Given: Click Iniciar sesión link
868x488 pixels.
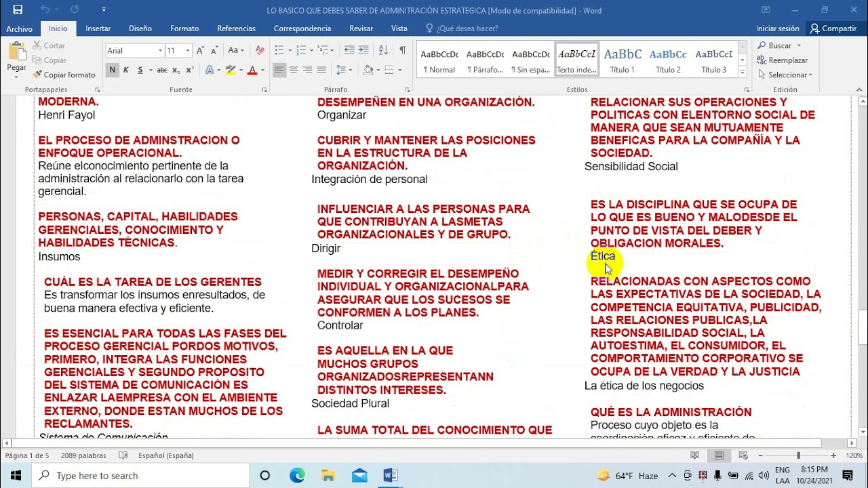Looking at the screenshot, I should point(778,28).
